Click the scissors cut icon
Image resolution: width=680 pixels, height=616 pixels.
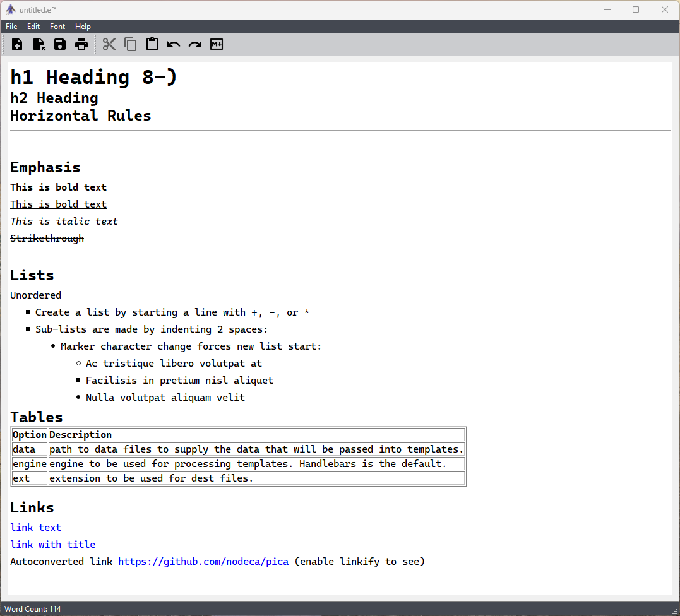[x=109, y=44]
